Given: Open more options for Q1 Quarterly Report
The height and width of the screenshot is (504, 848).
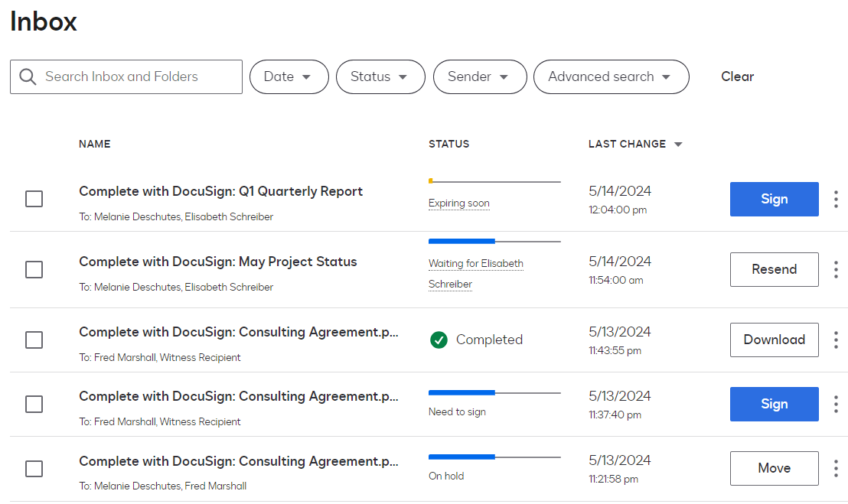Looking at the screenshot, I should pyautogui.click(x=836, y=199).
